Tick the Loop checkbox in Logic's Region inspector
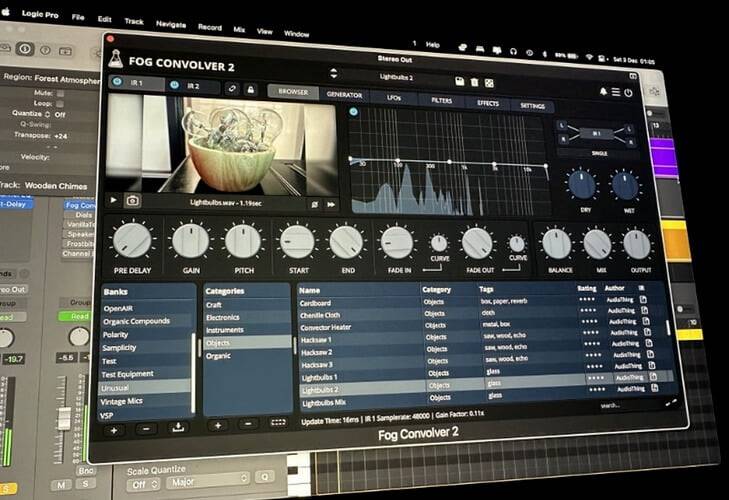 (x=60, y=104)
